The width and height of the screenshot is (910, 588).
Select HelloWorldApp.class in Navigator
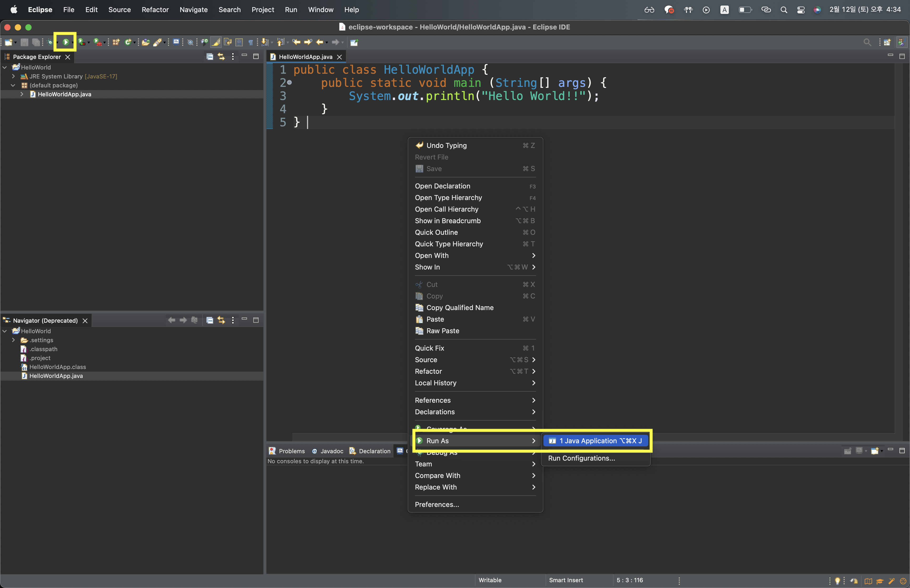pos(57,367)
